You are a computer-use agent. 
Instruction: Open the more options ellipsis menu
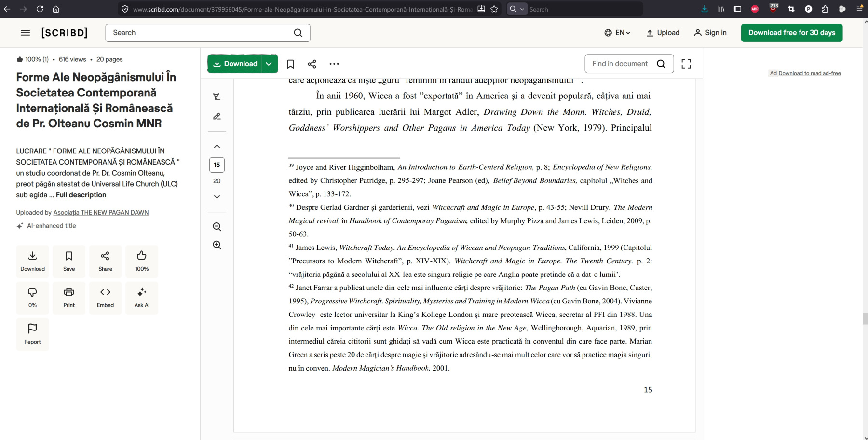(334, 64)
